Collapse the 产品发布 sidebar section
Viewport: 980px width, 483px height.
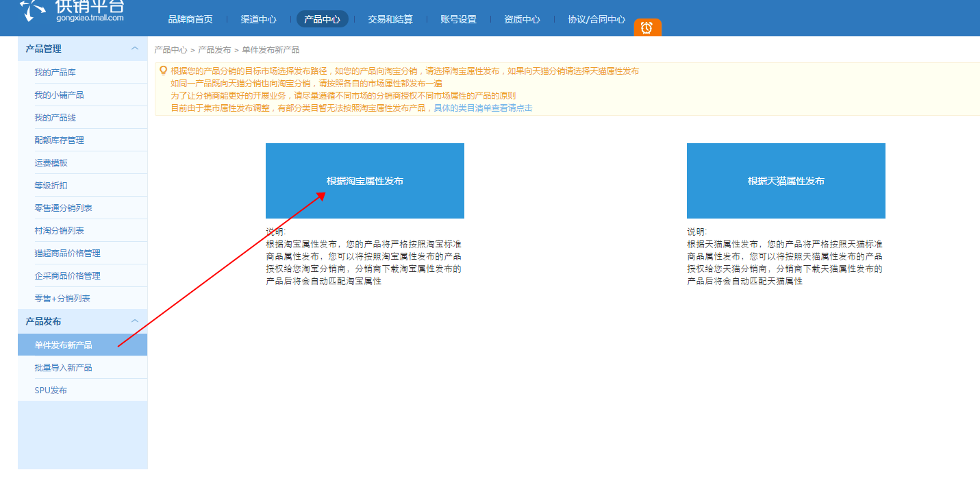coord(135,321)
